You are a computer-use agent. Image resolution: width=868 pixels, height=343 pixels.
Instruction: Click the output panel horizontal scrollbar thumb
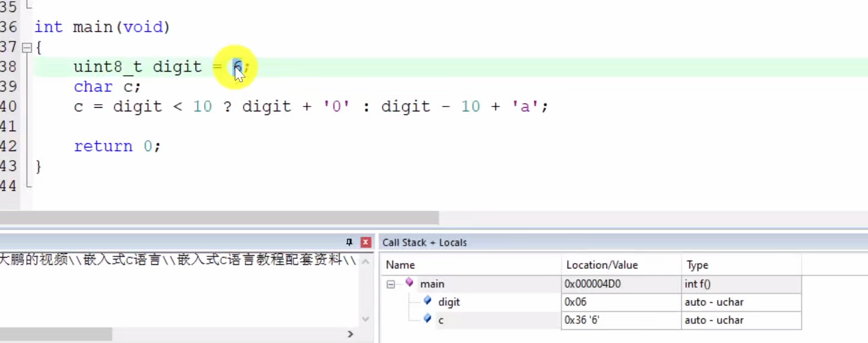56,334
